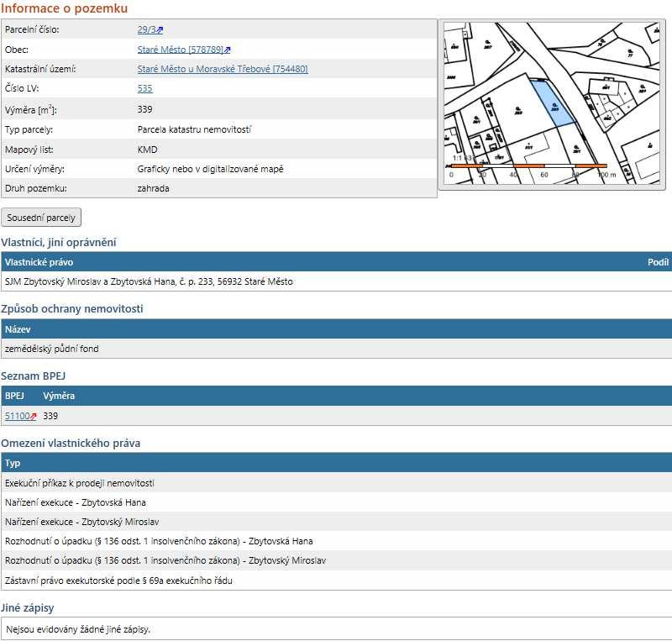
Task: Open BPEJ code 51100 link
Action: tap(17, 416)
